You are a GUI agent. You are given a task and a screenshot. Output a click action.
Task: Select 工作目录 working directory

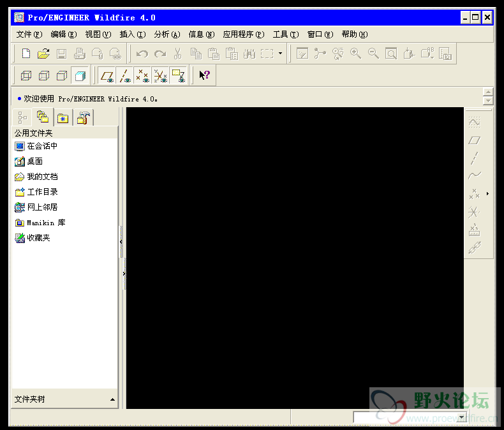(x=36, y=192)
